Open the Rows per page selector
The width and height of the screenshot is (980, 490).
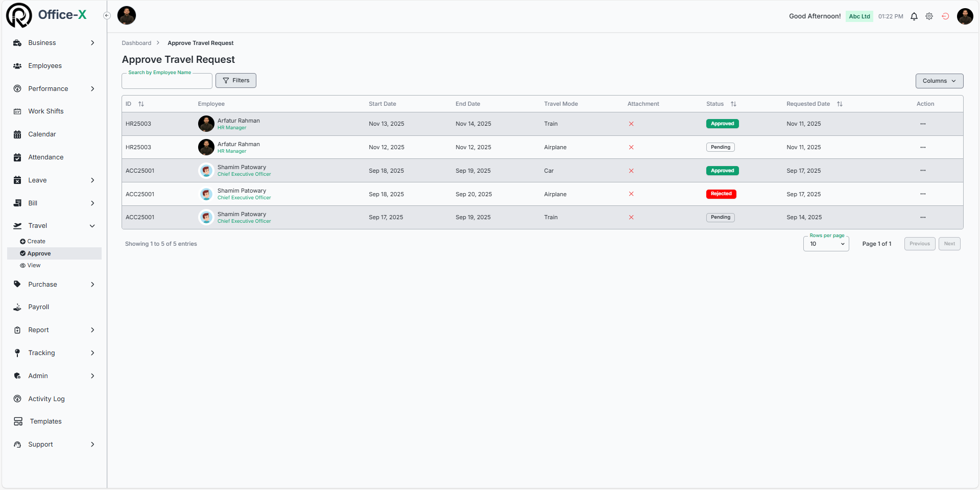[826, 244]
